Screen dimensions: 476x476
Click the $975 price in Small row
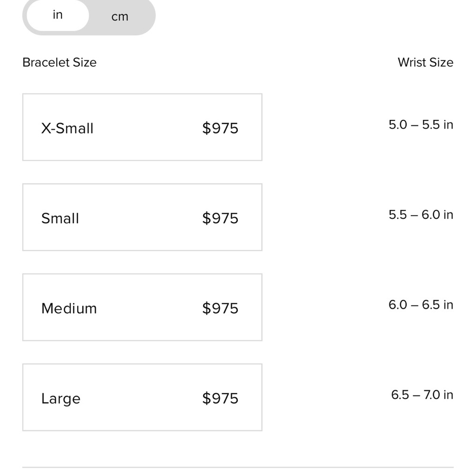(220, 218)
